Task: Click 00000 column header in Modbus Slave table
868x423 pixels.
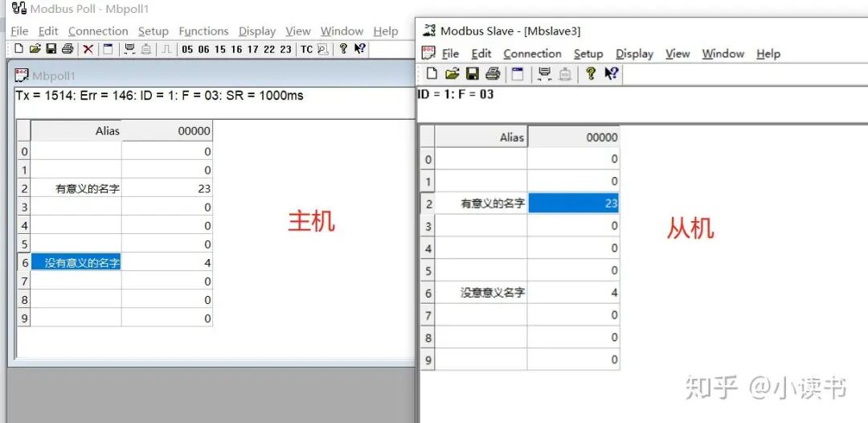Action: coord(573,138)
